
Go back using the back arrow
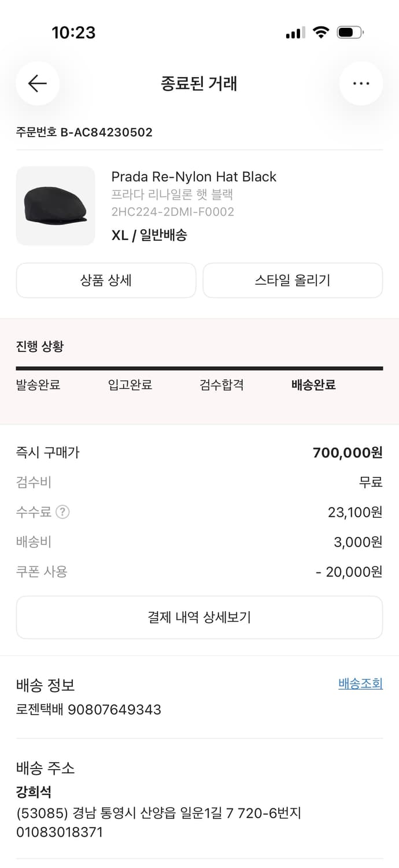(37, 83)
